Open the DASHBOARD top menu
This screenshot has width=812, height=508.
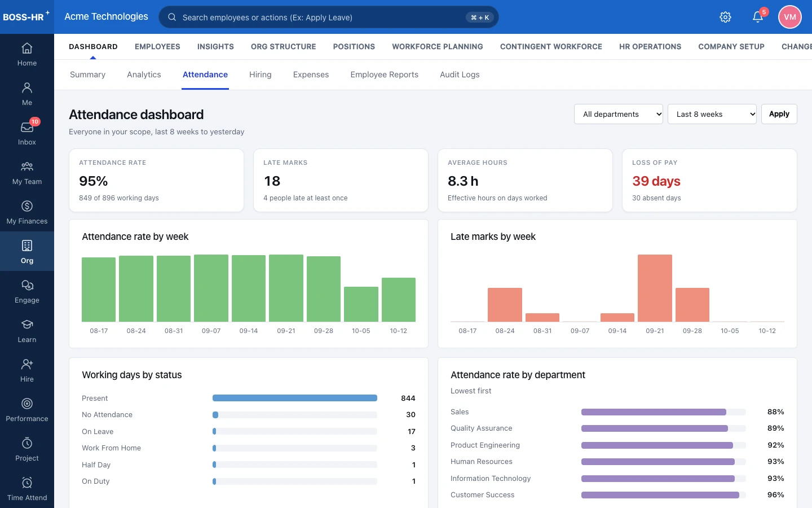coord(93,46)
